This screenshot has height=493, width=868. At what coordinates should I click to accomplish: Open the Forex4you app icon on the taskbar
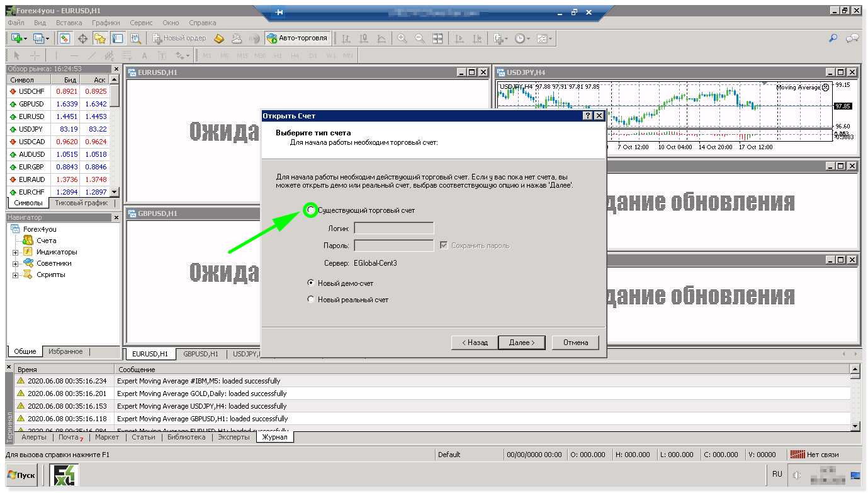coord(64,475)
